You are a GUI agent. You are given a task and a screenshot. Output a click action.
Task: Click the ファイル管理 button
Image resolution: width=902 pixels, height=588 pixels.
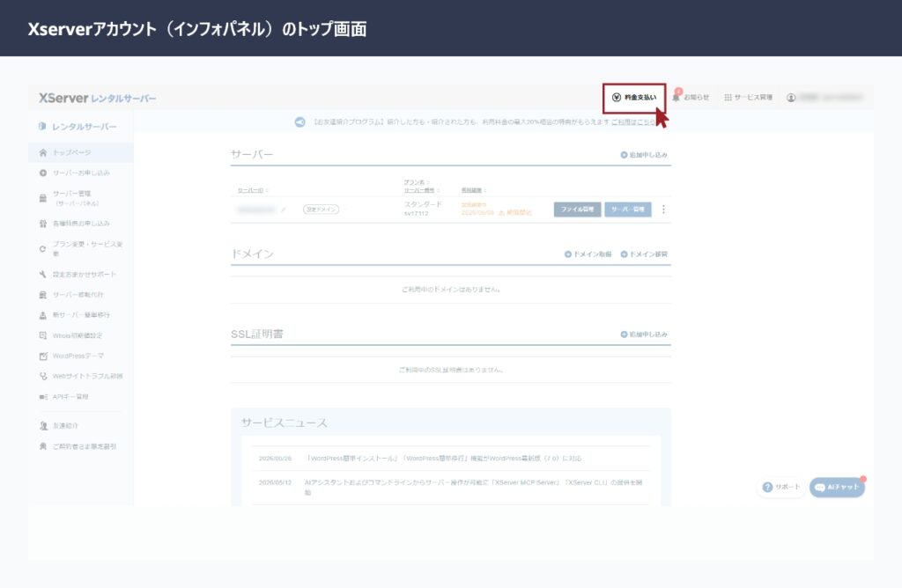(578, 209)
